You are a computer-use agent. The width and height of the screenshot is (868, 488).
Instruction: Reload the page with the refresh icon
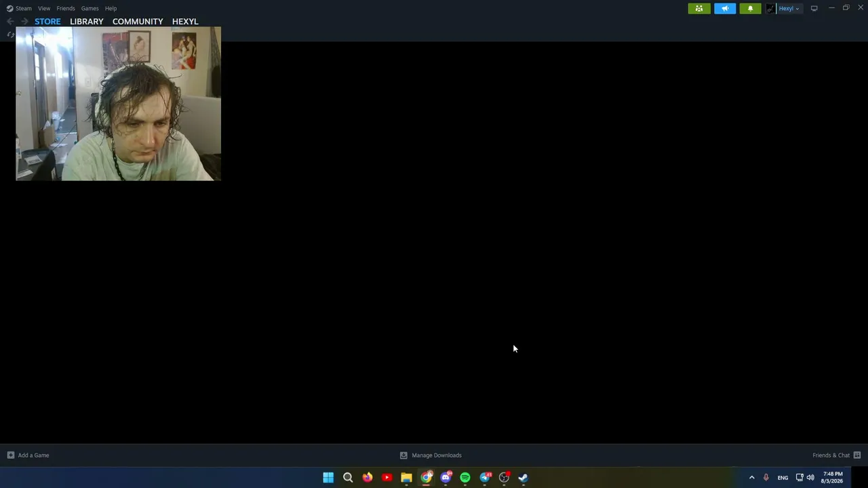pos(10,35)
